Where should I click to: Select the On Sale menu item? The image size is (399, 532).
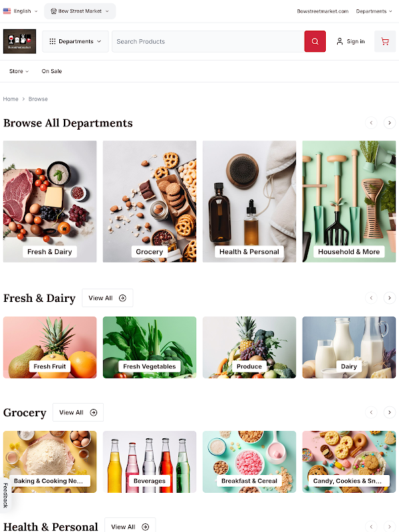click(x=52, y=71)
